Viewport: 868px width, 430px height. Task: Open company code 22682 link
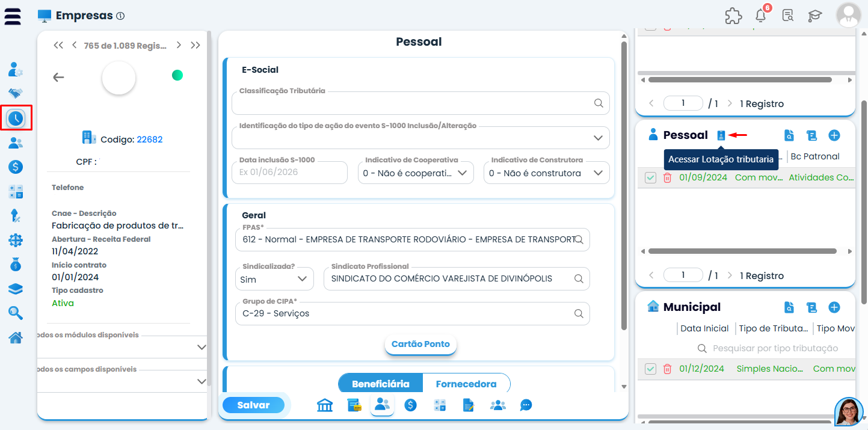coord(150,140)
